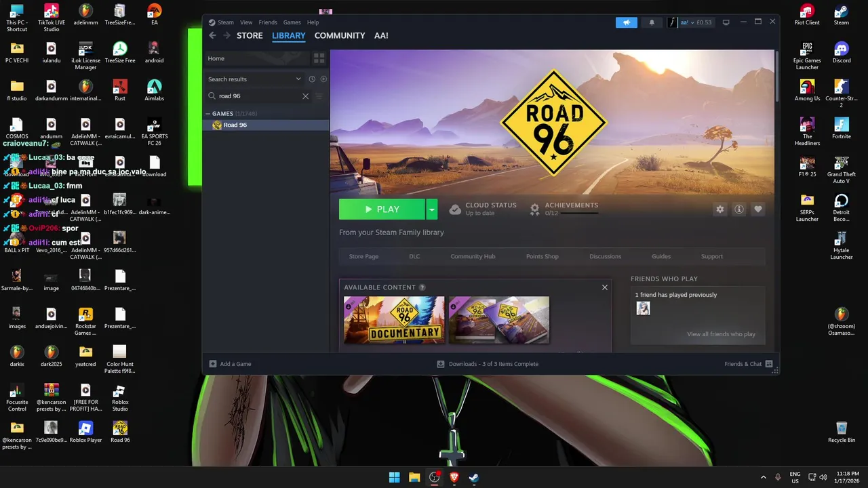Click the friend avatar who played previously
This screenshot has height=488, width=868.
643,308
